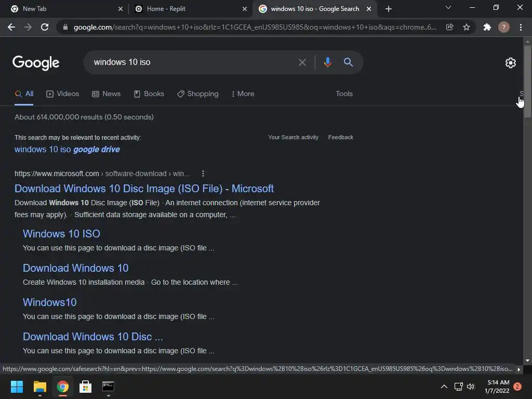Click the padlock site info icon
This screenshot has height=399, width=532.
65,27
